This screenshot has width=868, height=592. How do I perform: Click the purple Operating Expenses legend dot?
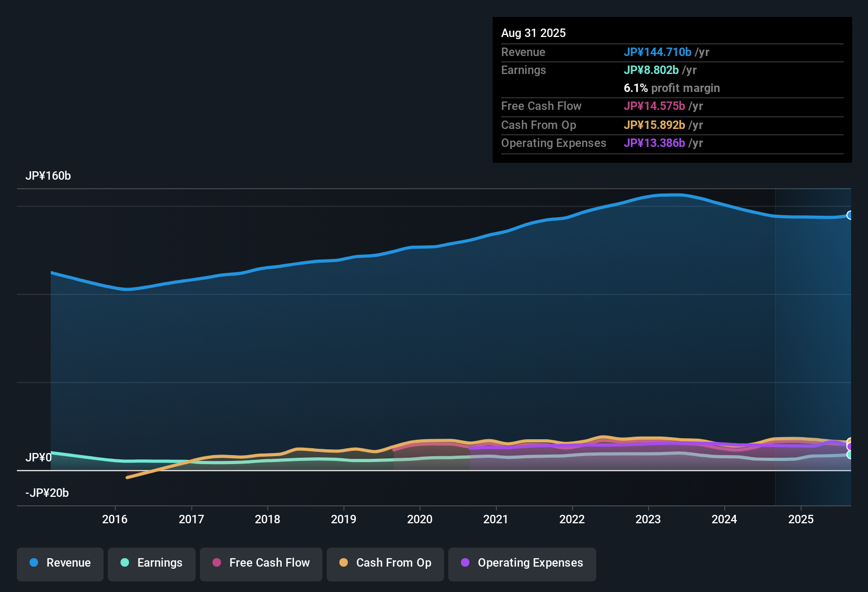[465, 562]
